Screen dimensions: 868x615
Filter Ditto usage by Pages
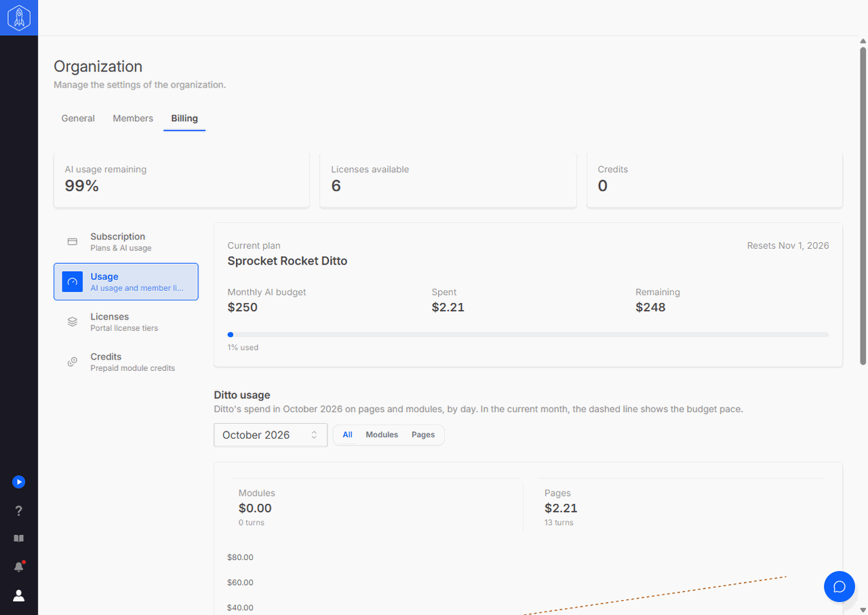tap(423, 435)
